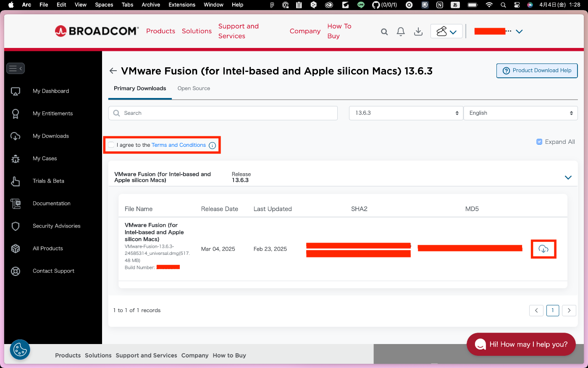Click the My Cases bug icon
Viewport: 588px width, 368px height.
click(x=16, y=159)
